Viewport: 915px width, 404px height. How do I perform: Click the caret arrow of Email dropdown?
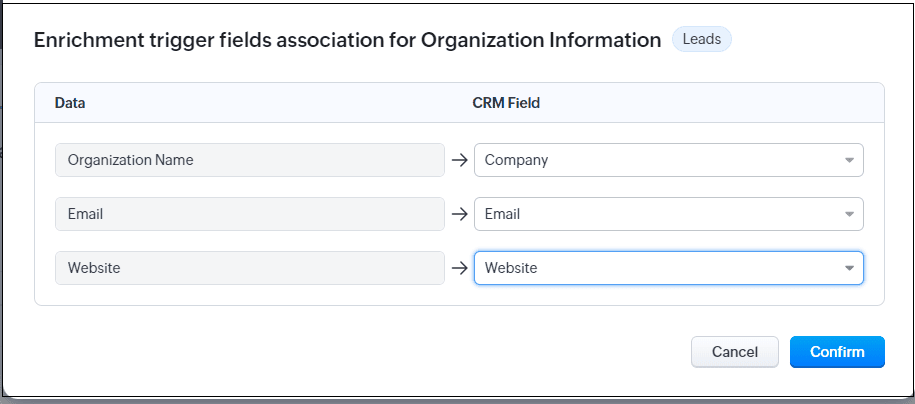click(x=849, y=214)
